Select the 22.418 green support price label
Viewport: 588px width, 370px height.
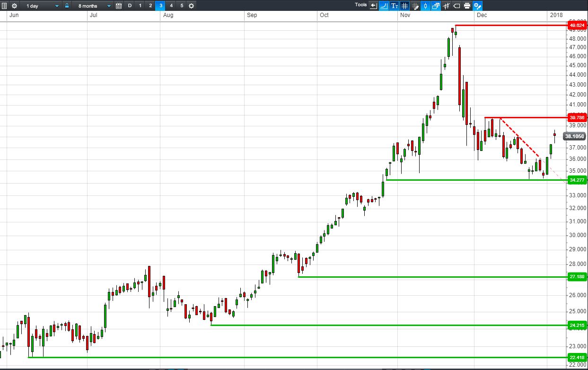(577, 357)
